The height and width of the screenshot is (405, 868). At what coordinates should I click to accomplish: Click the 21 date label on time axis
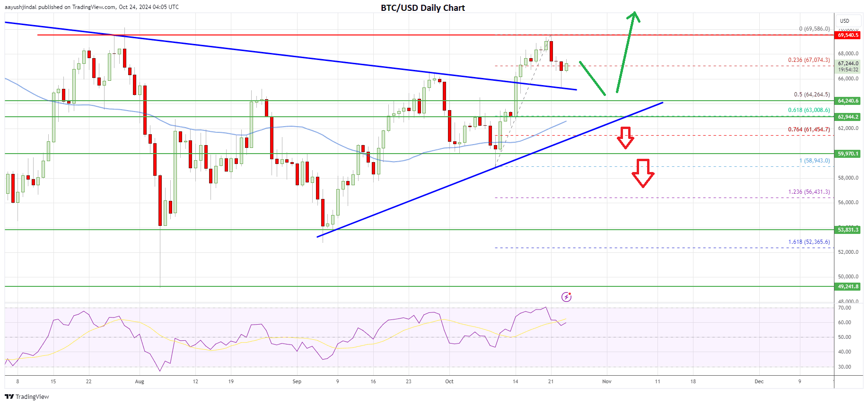tap(551, 381)
